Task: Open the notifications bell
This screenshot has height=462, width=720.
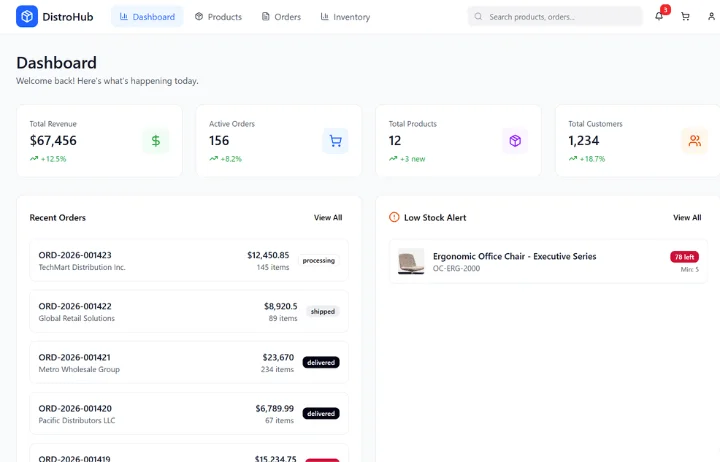Action: (x=659, y=17)
